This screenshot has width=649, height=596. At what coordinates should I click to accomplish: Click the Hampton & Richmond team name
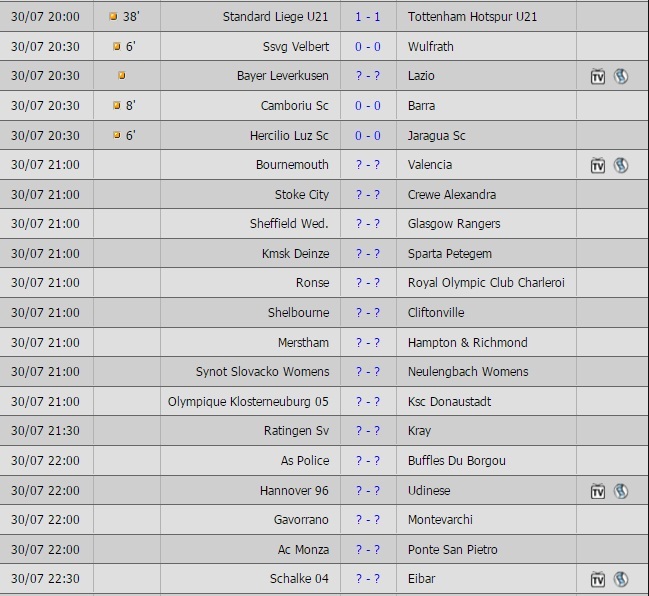coord(467,343)
